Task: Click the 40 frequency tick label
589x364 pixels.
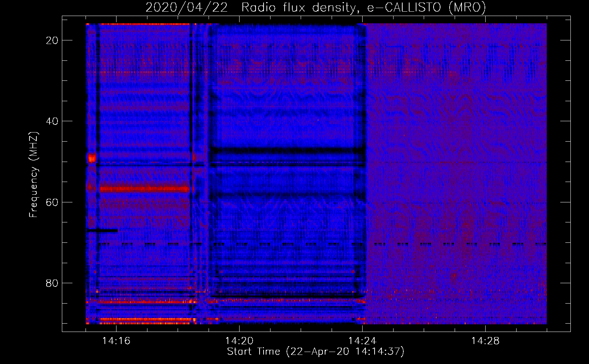Action: 52,121
